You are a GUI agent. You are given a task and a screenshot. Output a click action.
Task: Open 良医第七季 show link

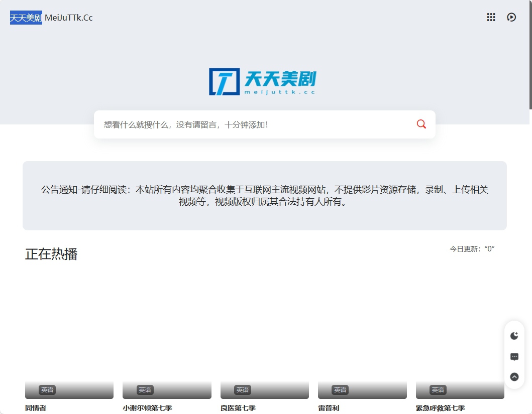(238, 408)
